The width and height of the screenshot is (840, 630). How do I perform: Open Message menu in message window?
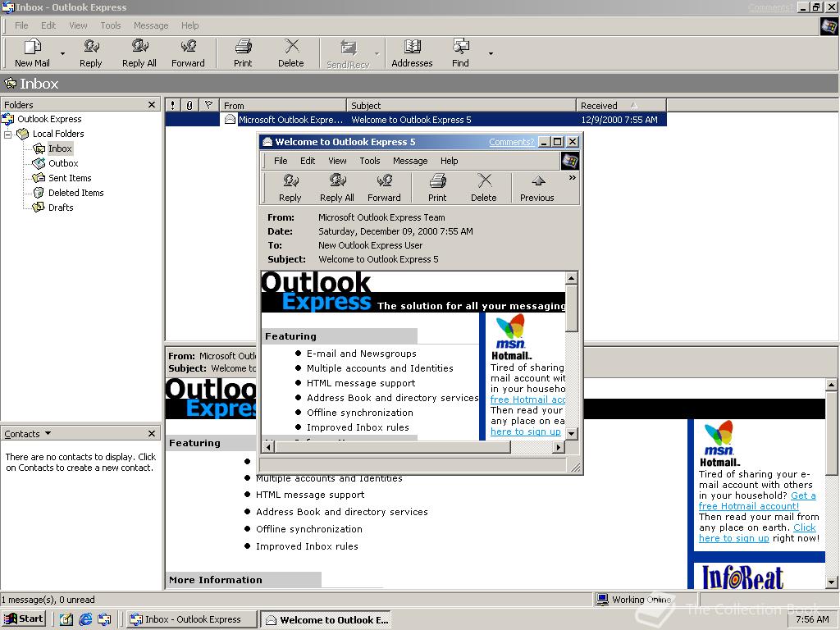tap(410, 161)
